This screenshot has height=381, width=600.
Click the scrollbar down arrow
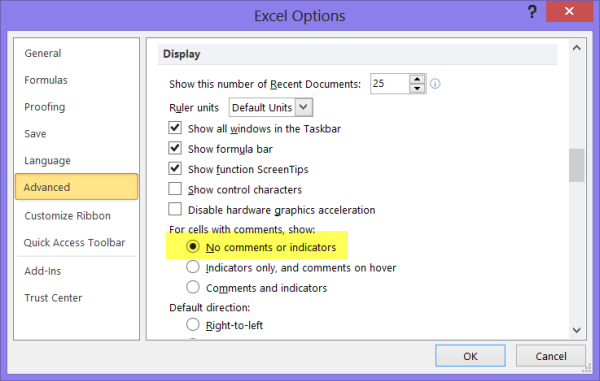point(577,330)
